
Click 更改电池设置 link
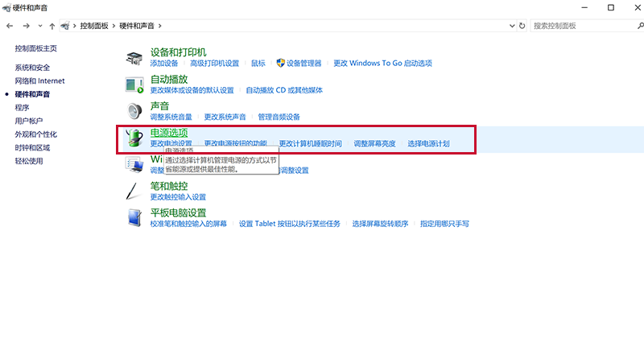pyautogui.click(x=171, y=143)
